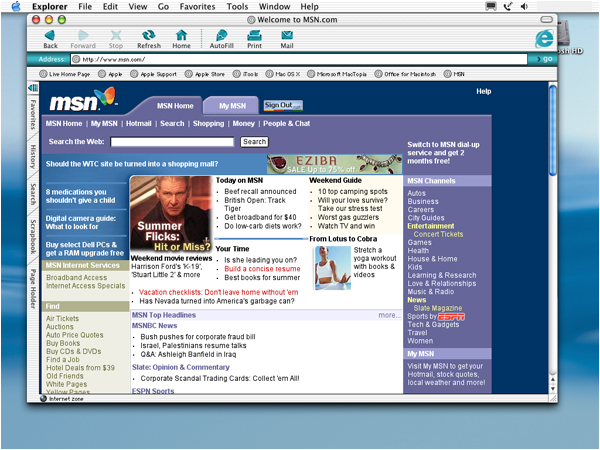The width and height of the screenshot is (600, 450).
Task: Open the iTools favorites bar item
Action: point(246,74)
